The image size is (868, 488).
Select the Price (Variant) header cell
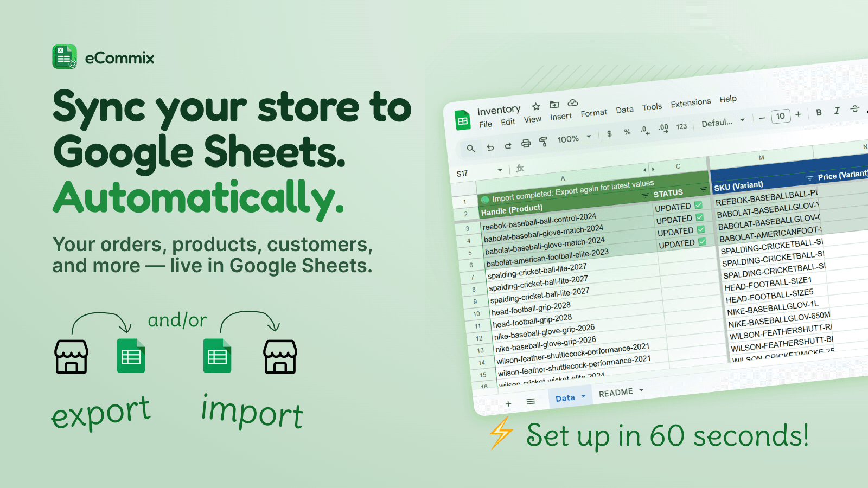[844, 175]
